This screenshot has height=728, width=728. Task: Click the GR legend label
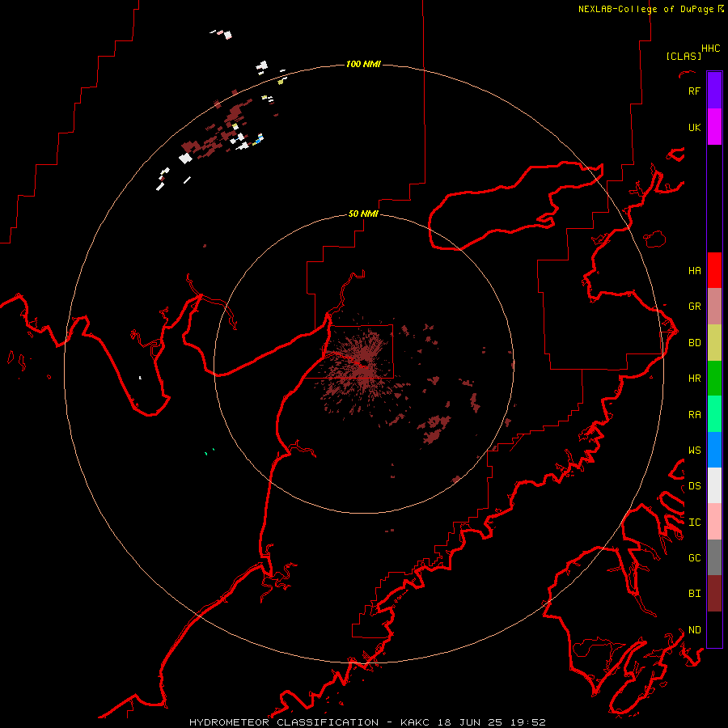pos(695,307)
